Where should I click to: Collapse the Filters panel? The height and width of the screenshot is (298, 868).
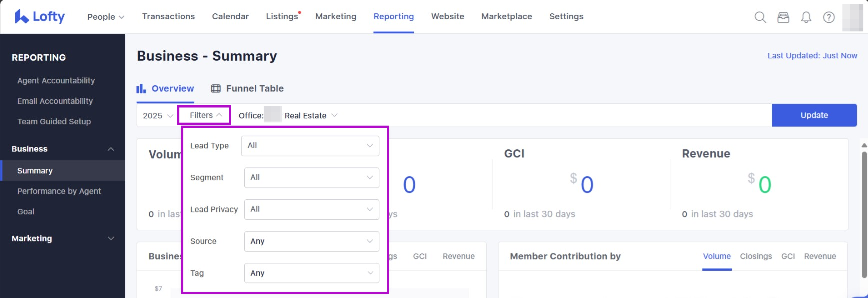[205, 115]
